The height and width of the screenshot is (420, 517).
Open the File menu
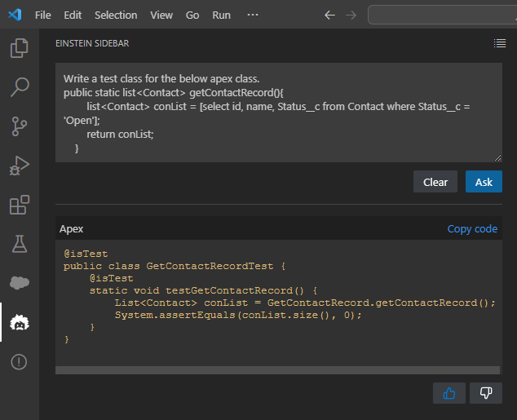click(x=43, y=15)
